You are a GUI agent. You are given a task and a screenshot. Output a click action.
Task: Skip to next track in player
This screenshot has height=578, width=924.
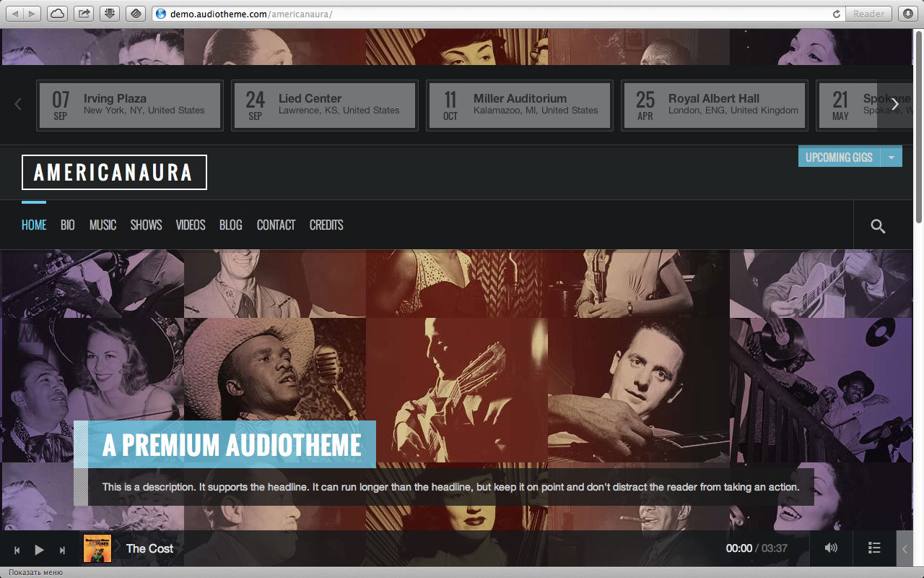pyautogui.click(x=62, y=550)
